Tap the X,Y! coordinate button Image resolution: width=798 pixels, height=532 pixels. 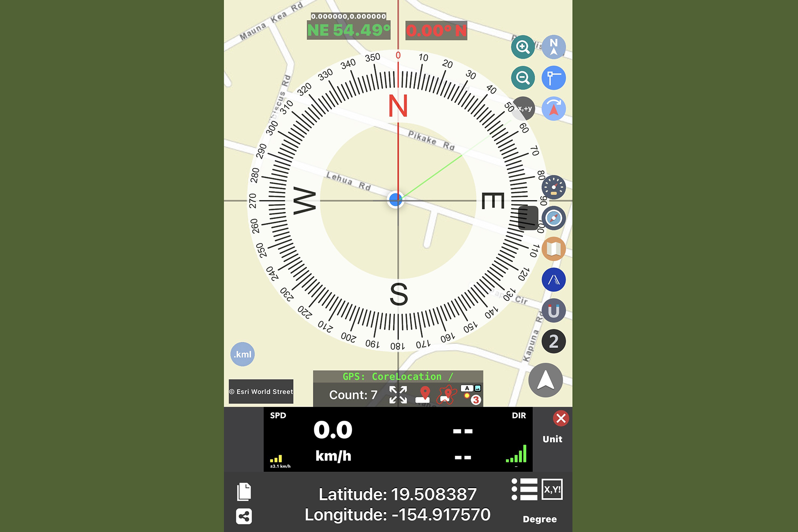point(552,489)
